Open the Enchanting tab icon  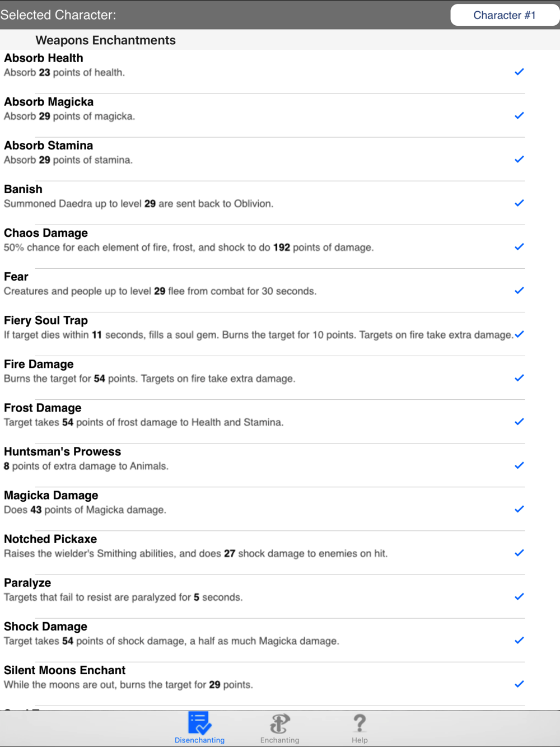coord(279,723)
